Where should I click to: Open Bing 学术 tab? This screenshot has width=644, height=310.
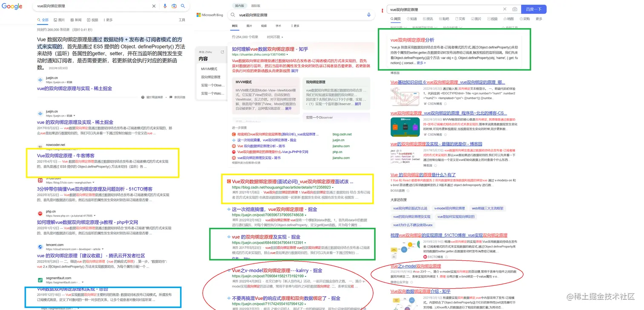point(278,26)
